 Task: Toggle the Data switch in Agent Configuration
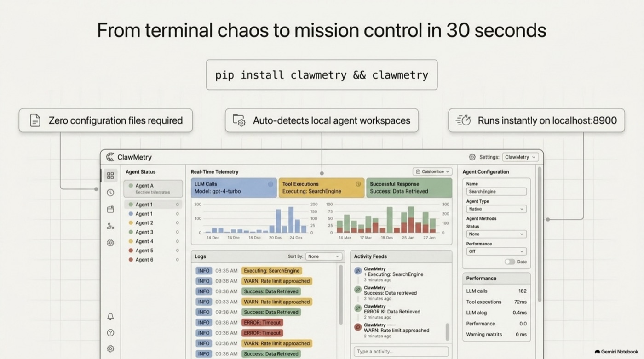click(x=510, y=262)
